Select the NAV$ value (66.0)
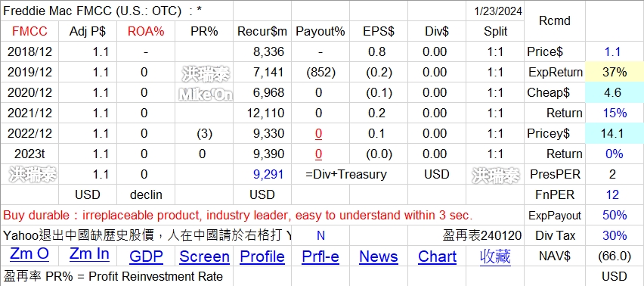 (x=614, y=256)
